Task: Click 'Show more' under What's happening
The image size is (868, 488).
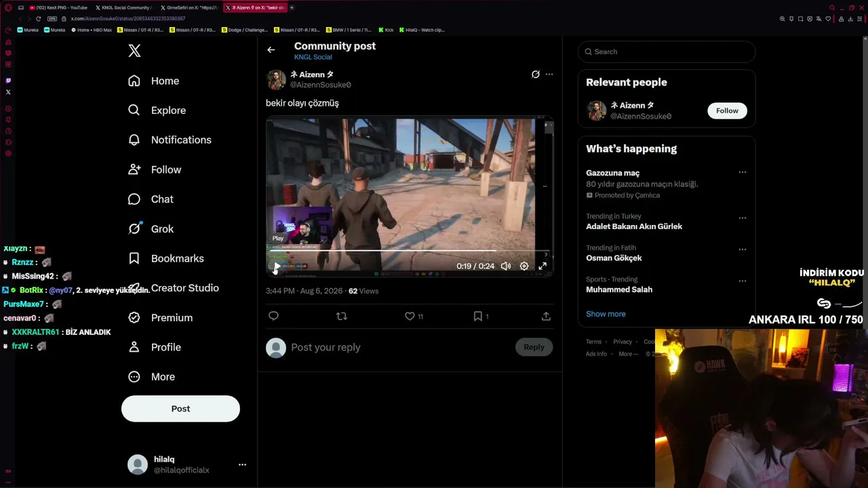Action: point(606,314)
